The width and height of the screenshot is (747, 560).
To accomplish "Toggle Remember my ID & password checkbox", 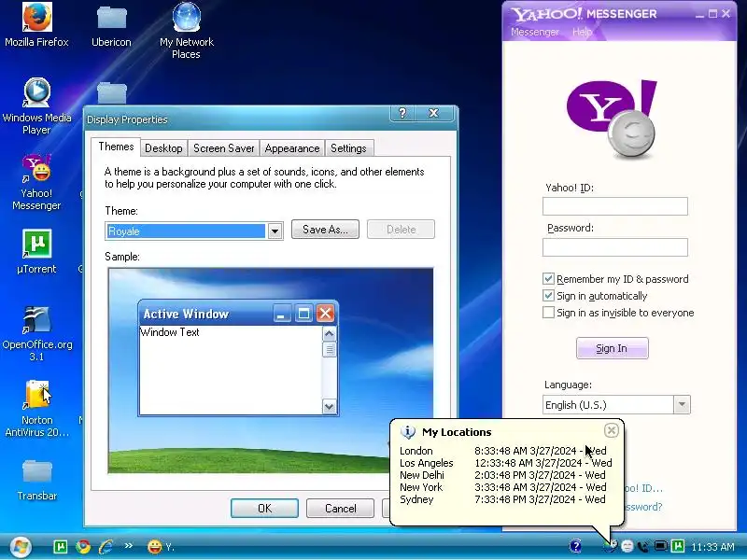I will coord(548,278).
